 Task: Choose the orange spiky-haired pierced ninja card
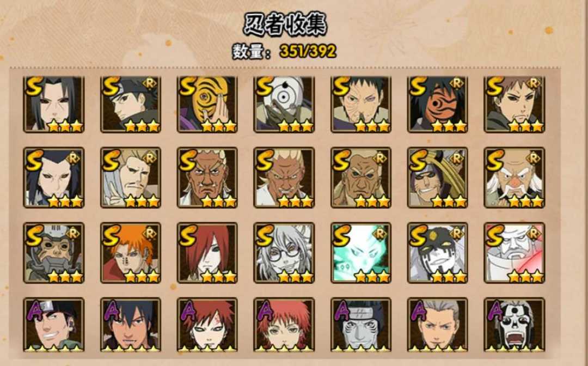[131, 253]
